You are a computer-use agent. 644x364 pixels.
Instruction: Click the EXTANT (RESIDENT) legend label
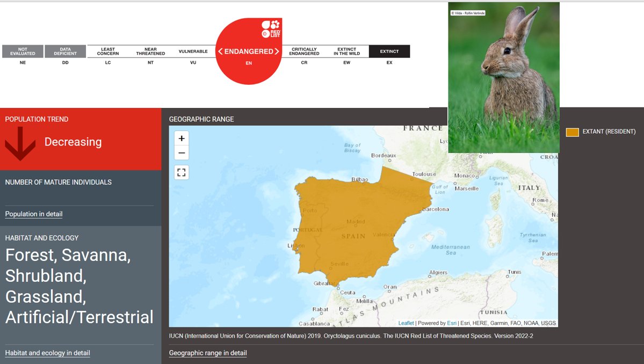point(609,132)
